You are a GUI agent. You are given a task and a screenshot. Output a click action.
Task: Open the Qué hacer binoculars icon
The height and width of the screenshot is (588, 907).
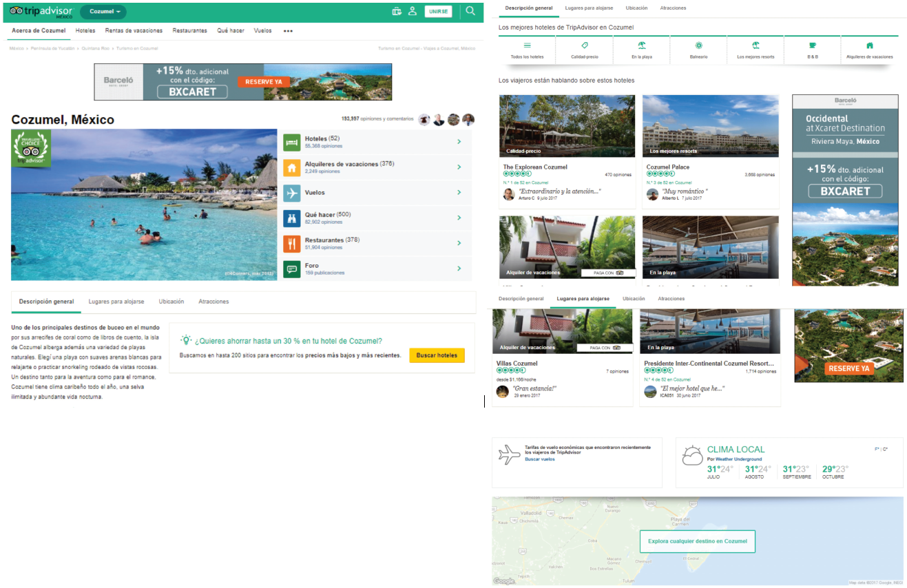click(292, 218)
